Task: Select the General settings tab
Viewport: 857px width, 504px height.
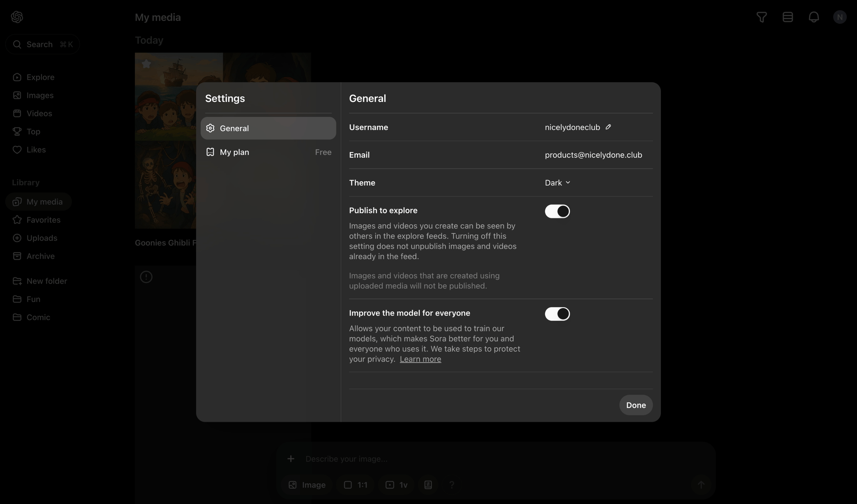Action: pos(268,128)
